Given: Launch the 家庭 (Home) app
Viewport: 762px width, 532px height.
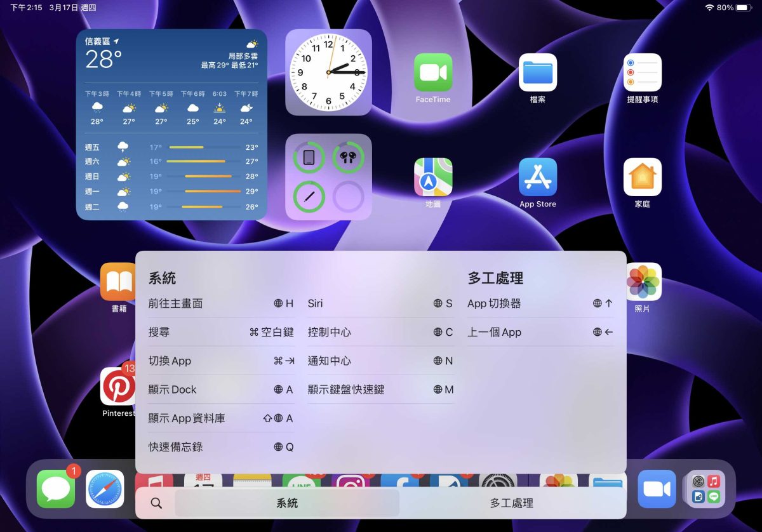Looking at the screenshot, I should tap(642, 177).
